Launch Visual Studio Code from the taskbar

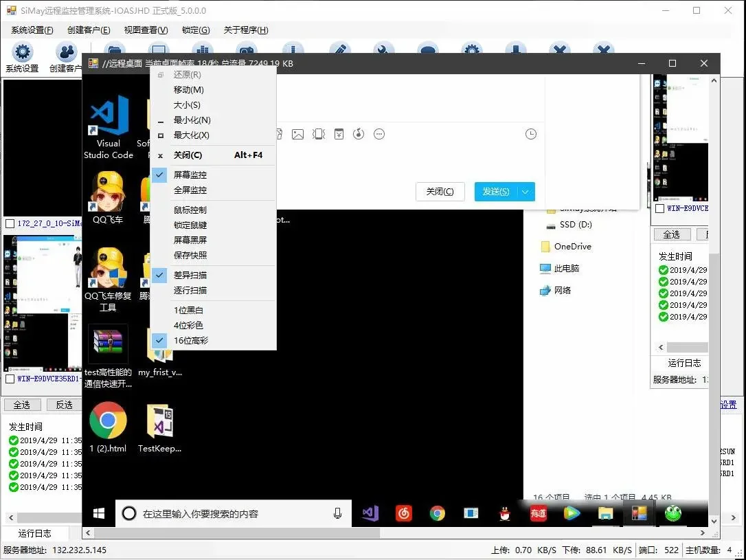tap(370, 513)
